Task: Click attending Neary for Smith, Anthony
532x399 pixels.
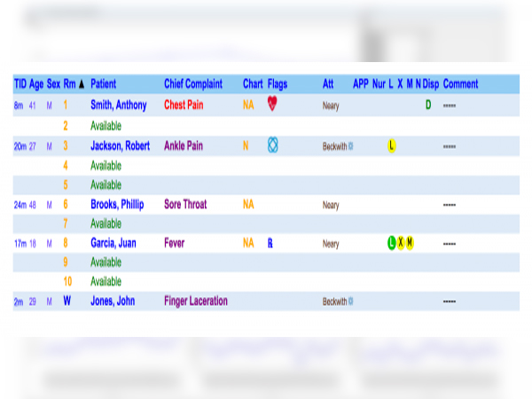Action: [331, 106]
